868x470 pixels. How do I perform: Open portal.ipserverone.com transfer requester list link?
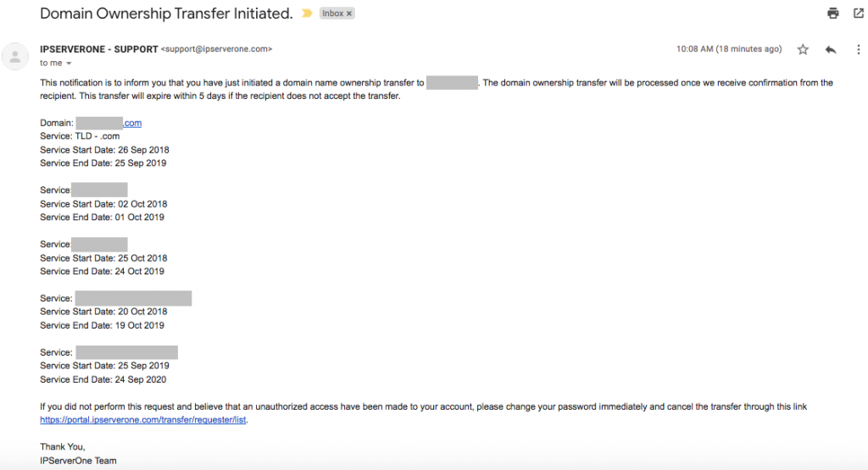pyautogui.click(x=142, y=420)
